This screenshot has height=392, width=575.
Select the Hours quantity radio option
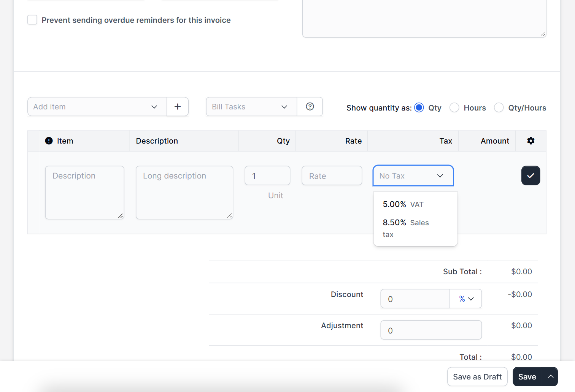click(454, 107)
